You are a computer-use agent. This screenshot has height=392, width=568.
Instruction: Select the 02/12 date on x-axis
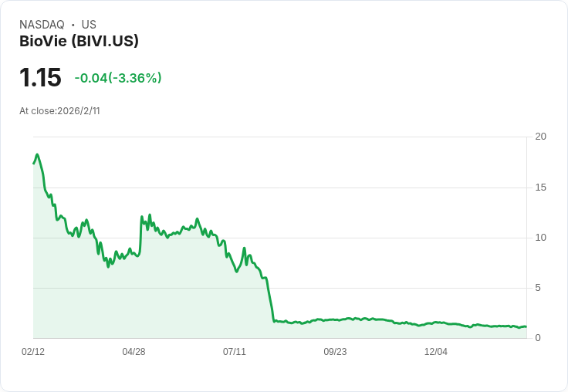click(33, 352)
